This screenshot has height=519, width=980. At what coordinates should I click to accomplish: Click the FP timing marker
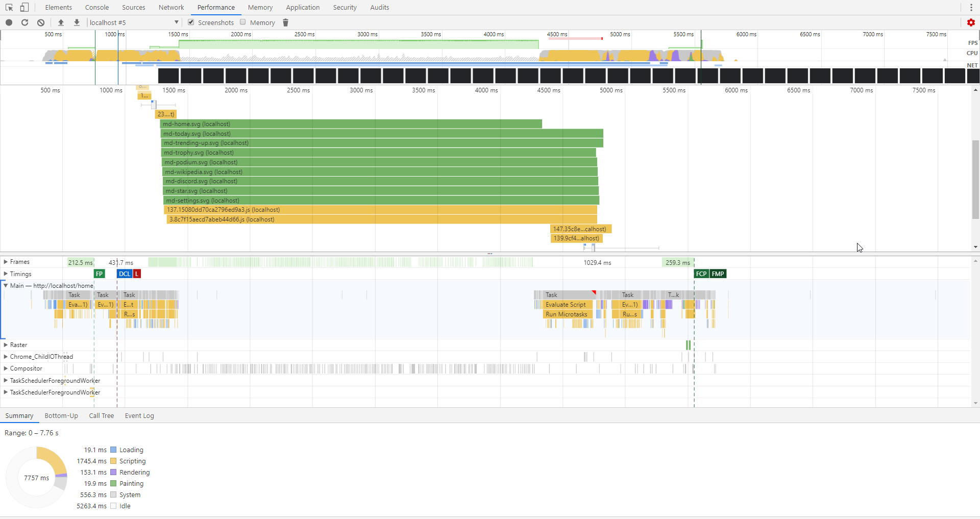[100, 274]
